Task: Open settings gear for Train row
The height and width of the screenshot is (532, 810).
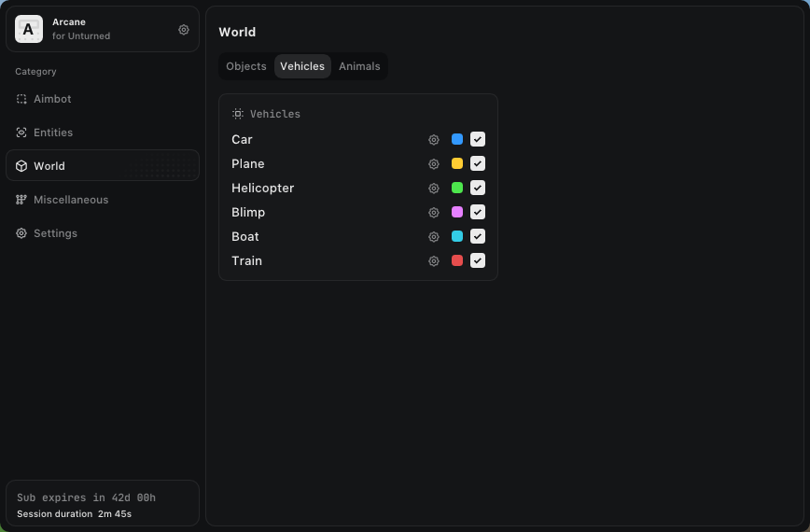Action: pyautogui.click(x=434, y=261)
